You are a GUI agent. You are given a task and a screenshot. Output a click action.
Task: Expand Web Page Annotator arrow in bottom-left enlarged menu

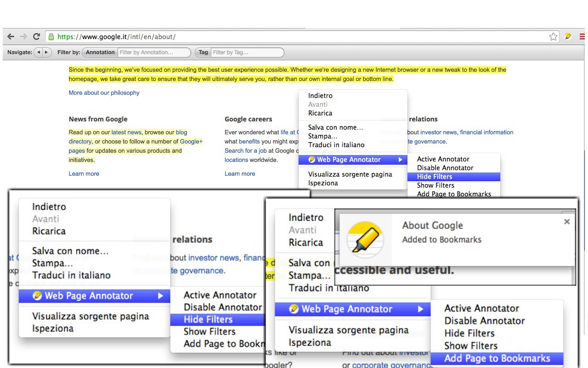[160, 296]
